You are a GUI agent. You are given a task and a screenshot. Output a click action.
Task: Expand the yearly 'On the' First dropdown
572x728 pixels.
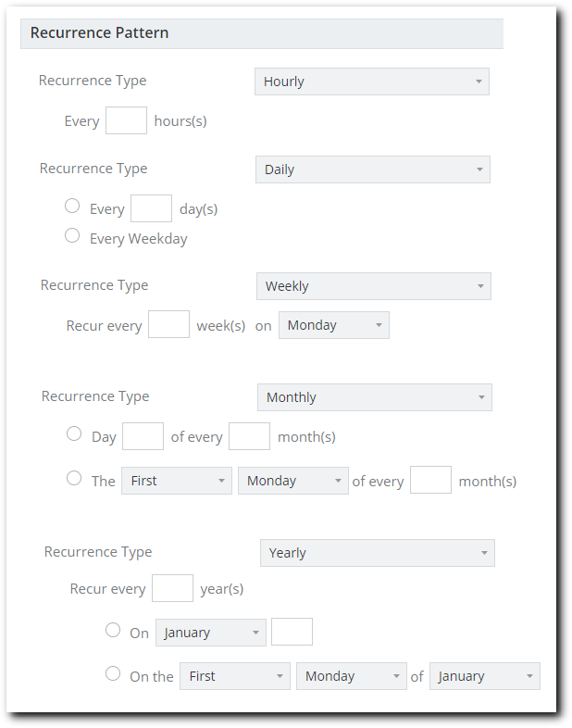pos(235,676)
